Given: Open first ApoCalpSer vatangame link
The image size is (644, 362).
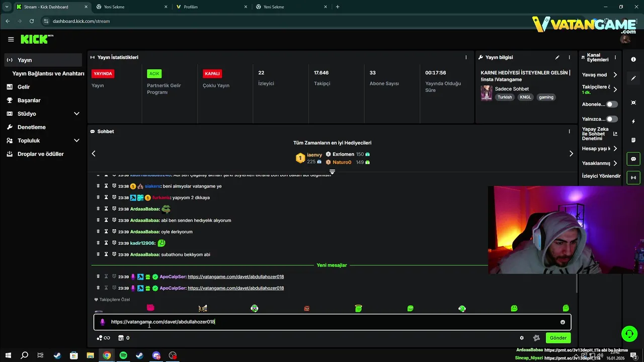Looking at the screenshot, I should (235, 277).
